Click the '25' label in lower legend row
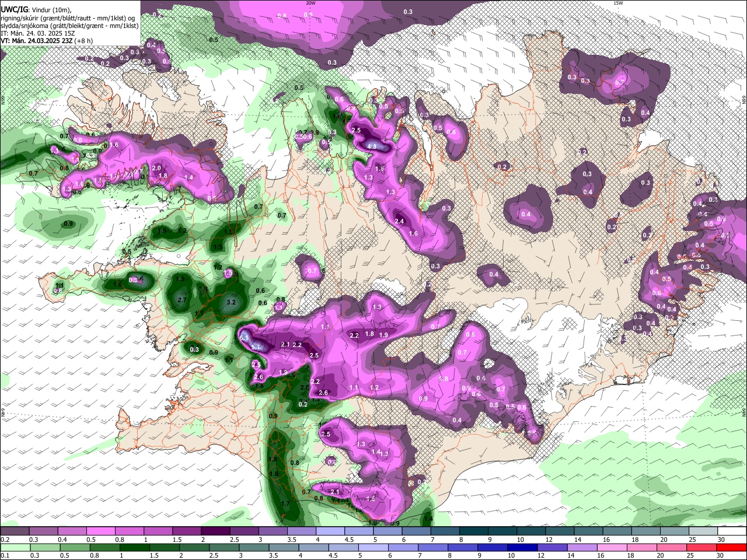The width and height of the screenshot is (747, 560). pyautogui.click(x=690, y=556)
